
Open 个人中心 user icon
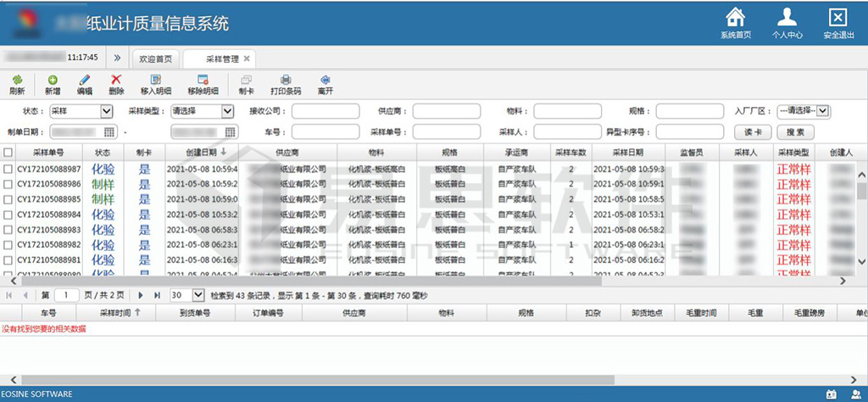tap(787, 17)
